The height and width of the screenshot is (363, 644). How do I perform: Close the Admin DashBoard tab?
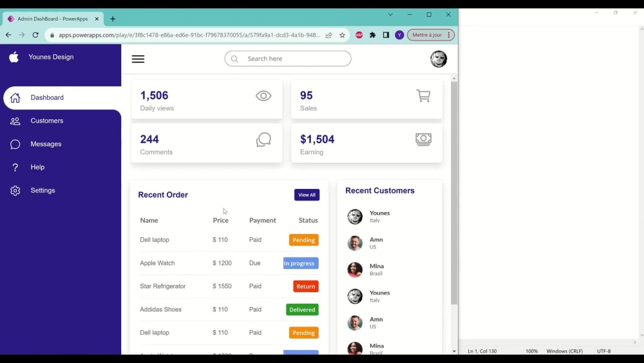point(97,19)
